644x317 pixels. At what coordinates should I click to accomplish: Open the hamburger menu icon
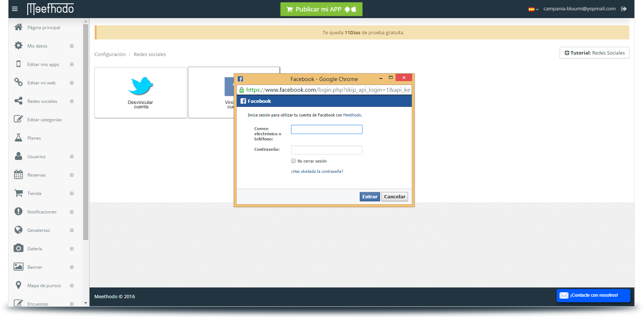(15, 9)
